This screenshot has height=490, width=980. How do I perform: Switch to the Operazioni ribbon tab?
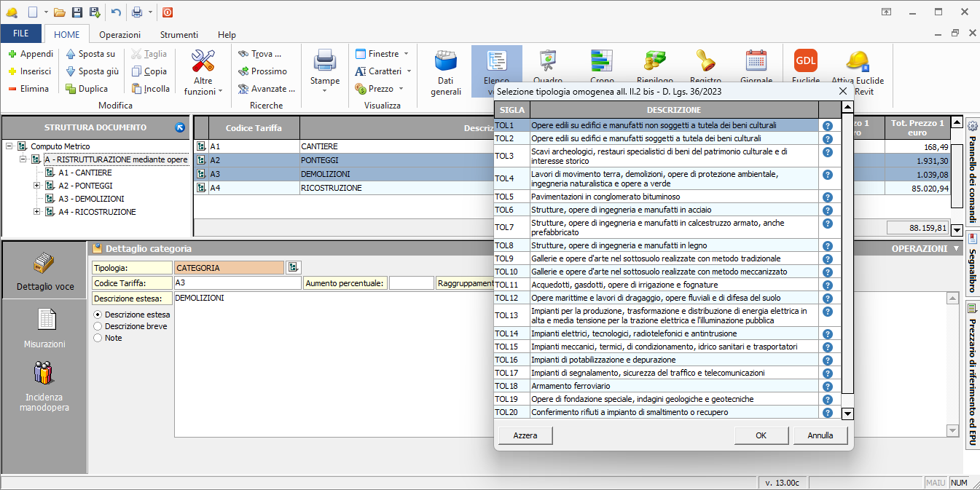point(120,34)
